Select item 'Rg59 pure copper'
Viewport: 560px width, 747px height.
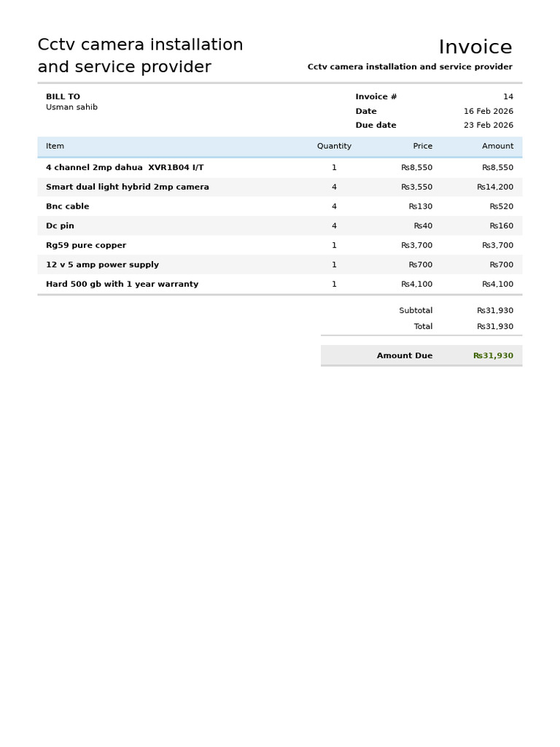pos(86,245)
